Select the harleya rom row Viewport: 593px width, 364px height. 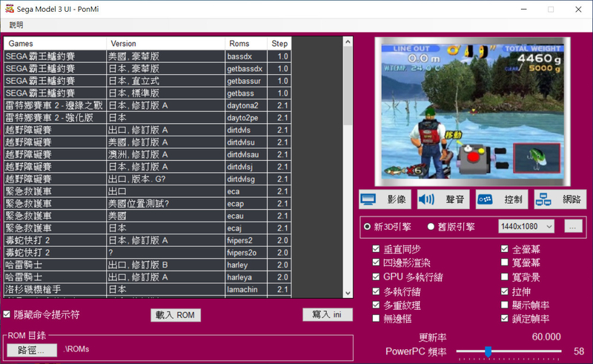click(x=148, y=277)
